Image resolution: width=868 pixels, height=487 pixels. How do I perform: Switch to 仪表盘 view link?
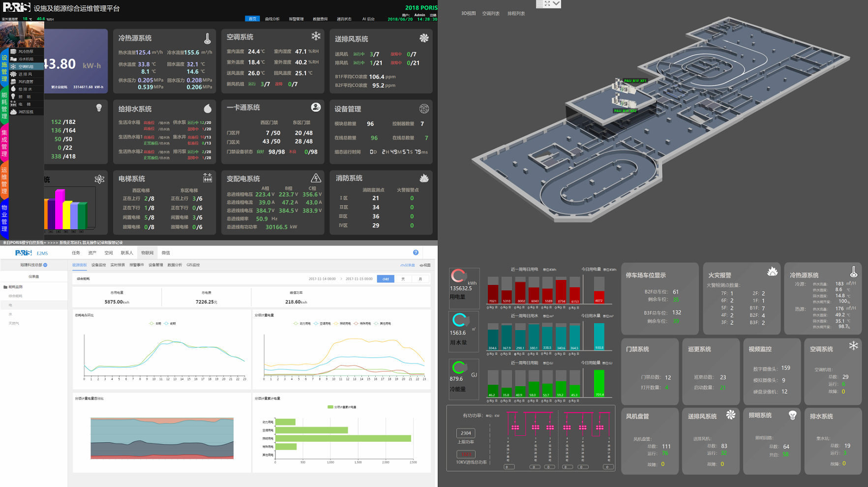(x=408, y=265)
